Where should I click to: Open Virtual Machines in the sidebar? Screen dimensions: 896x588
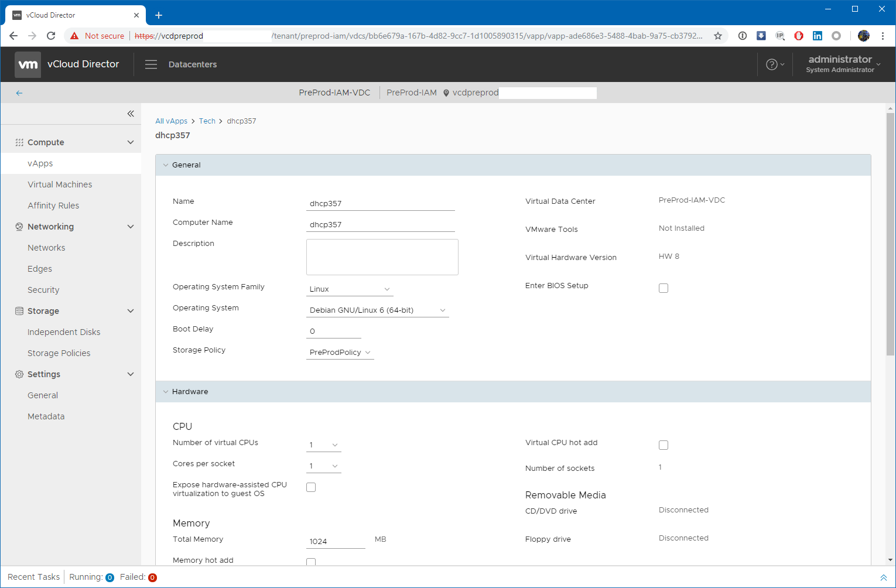click(60, 184)
